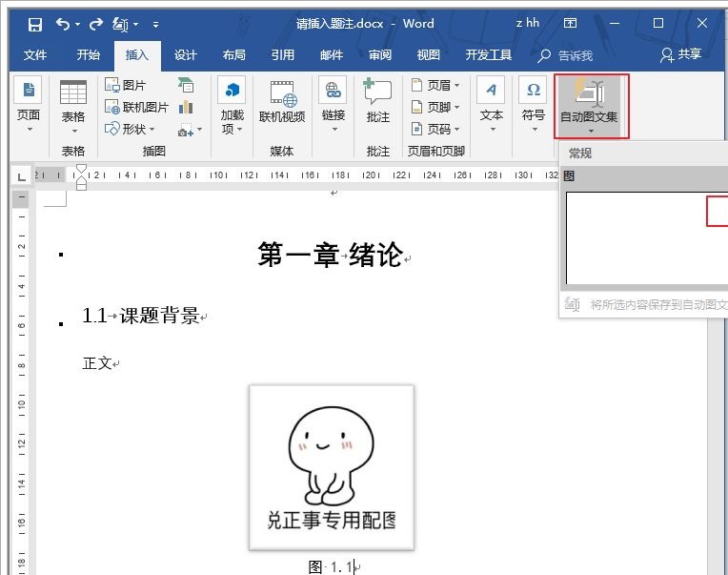Click the 告诉我 search box
Screen dimensions: 728x575
pyautogui.click(x=566, y=55)
